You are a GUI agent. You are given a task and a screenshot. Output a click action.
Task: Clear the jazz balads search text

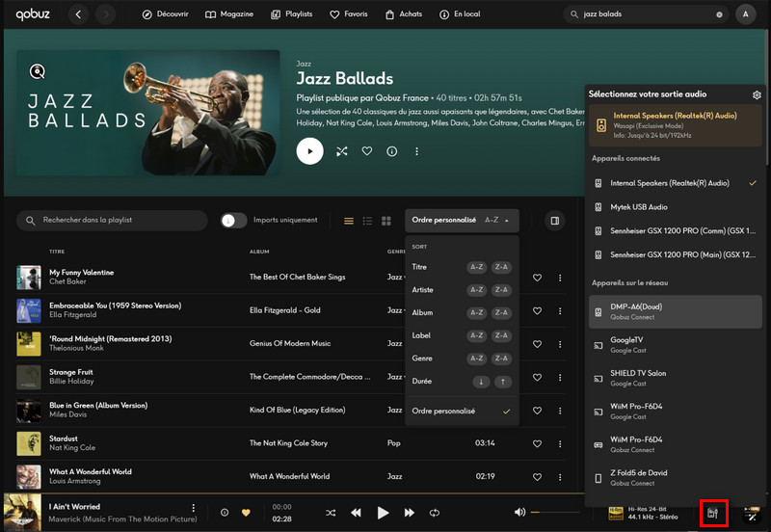point(719,14)
